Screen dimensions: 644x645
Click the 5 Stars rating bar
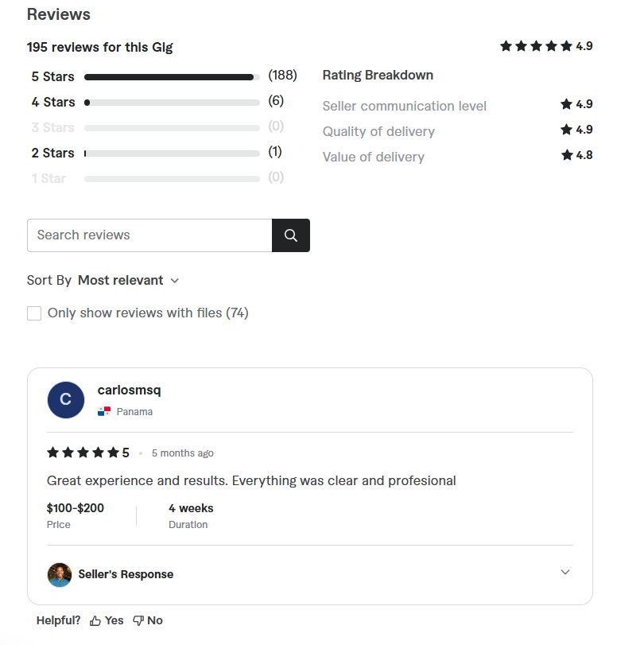tap(172, 77)
